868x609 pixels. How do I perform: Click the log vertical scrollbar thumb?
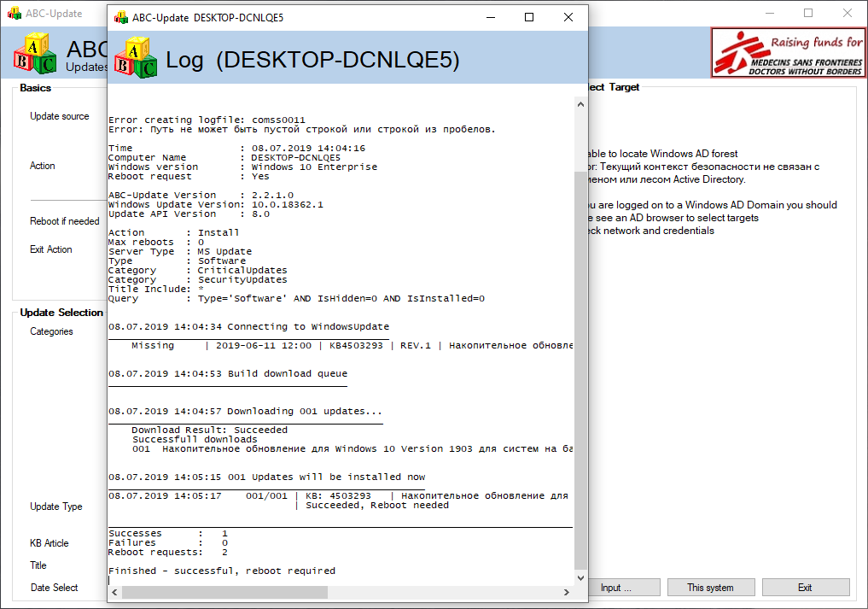point(580,369)
